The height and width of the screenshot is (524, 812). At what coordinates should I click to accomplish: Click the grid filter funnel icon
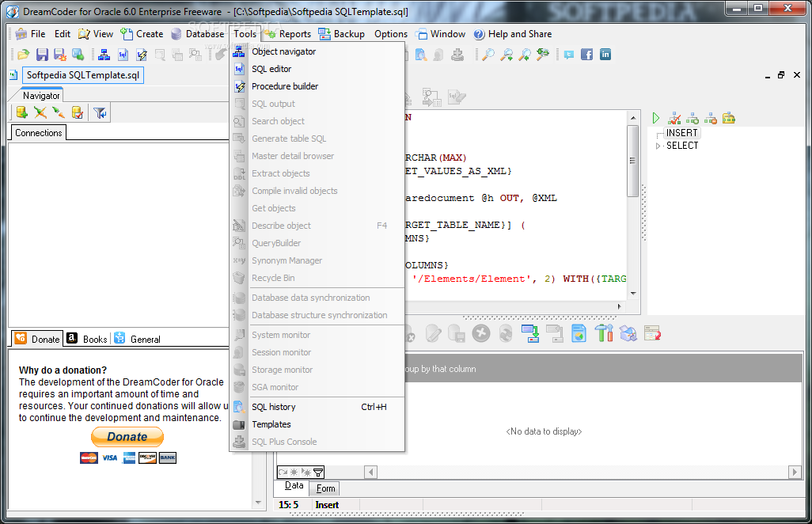pos(318,473)
